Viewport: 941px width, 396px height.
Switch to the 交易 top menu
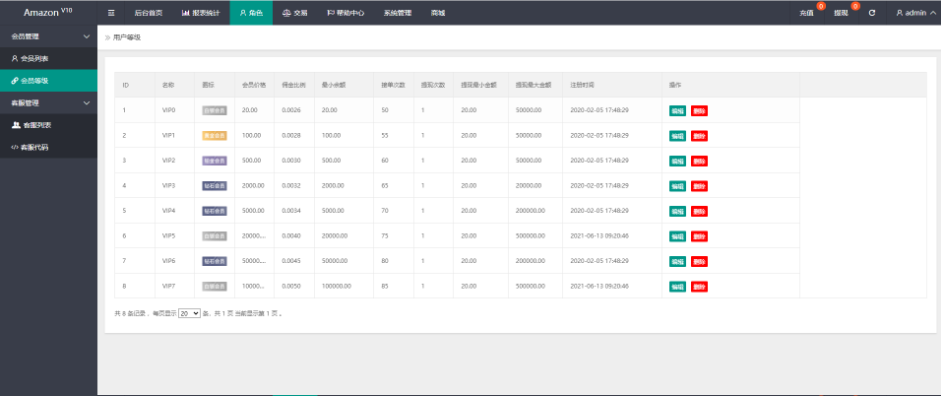point(295,13)
